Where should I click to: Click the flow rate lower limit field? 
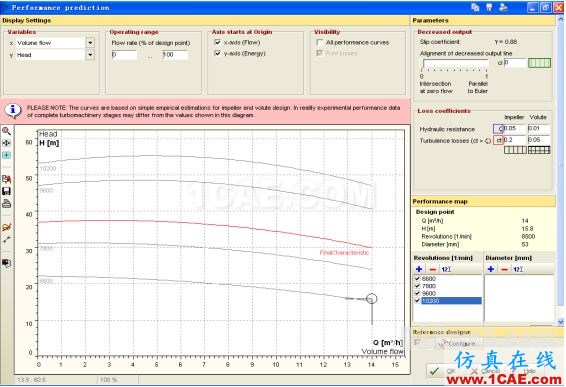click(x=124, y=55)
